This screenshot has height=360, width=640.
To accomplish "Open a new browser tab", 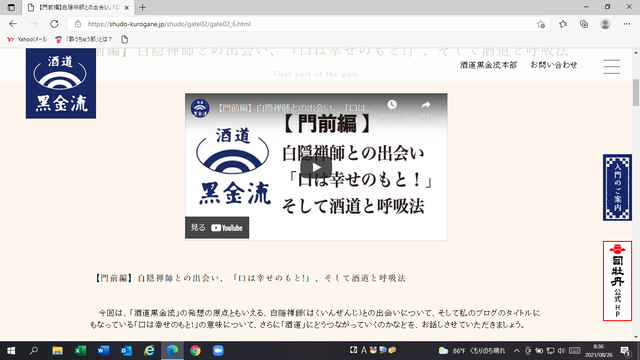I will [142, 7].
